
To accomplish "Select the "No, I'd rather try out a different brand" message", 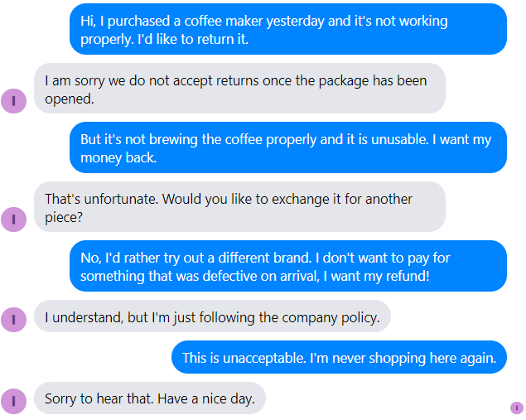I will pyautogui.click(x=287, y=266).
